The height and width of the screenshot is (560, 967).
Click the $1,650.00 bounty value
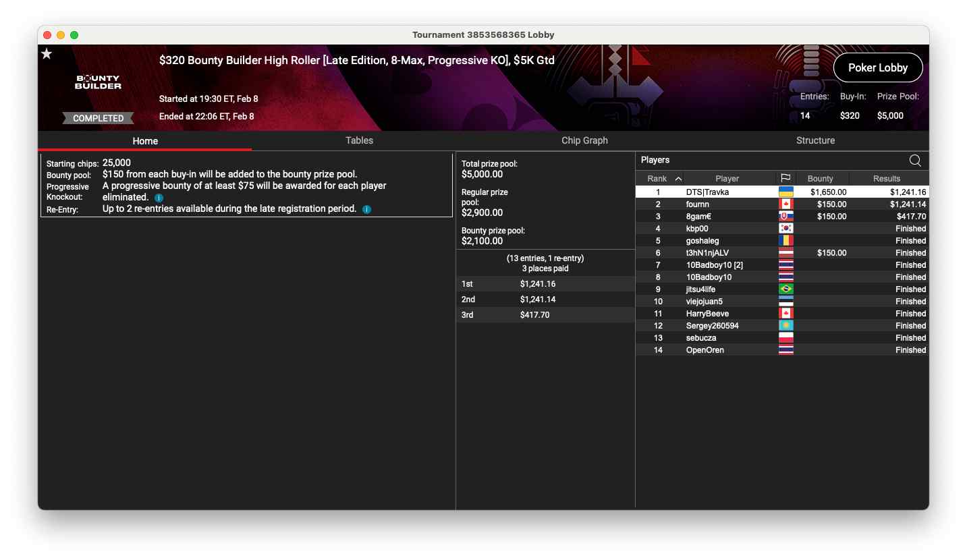[x=829, y=192]
